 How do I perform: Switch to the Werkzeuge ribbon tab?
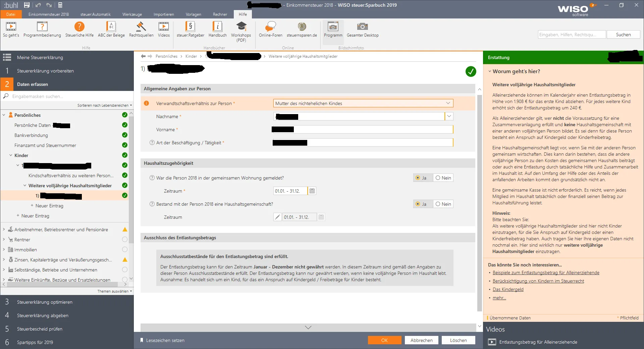pyautogui.click(x=132, y=14)
